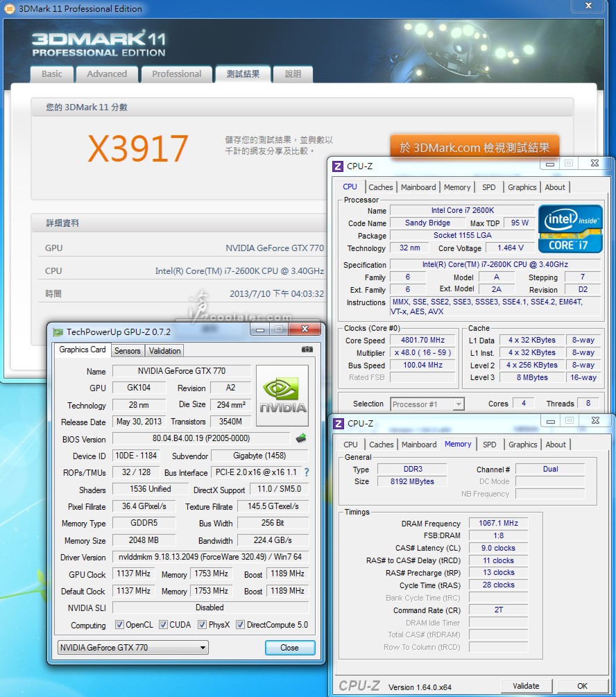Click the Bandwidth value 224.4 GB/s
Image resolution: width=616 pixels, height=697 pixels.
[273, 540]
